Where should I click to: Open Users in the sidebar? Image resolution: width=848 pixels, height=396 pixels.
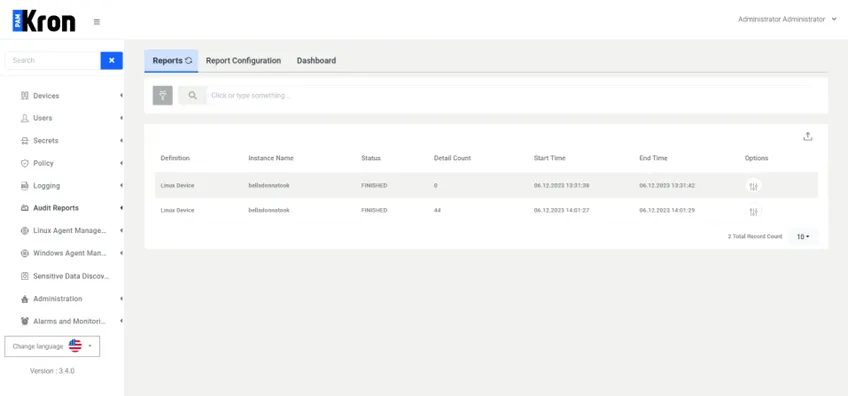pos(43,118)
